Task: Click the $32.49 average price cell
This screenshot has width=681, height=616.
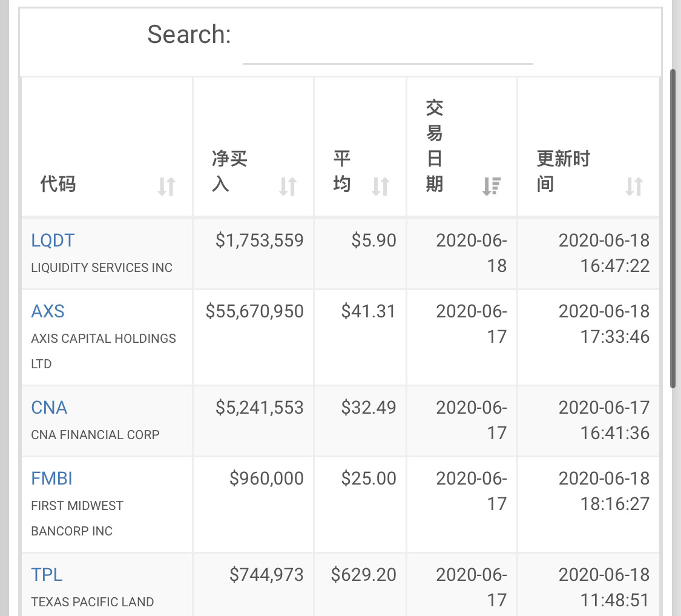Action: pyautogui.click(x=369, y=408)
